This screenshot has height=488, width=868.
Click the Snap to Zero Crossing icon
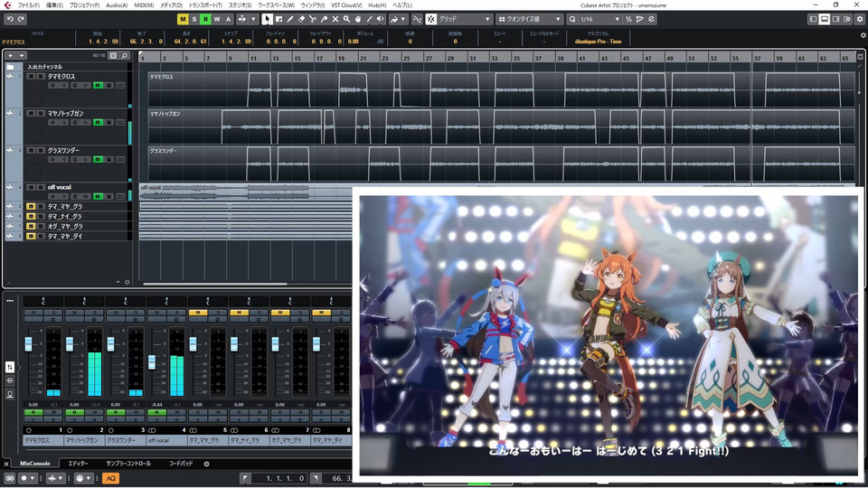coord(417,19)
